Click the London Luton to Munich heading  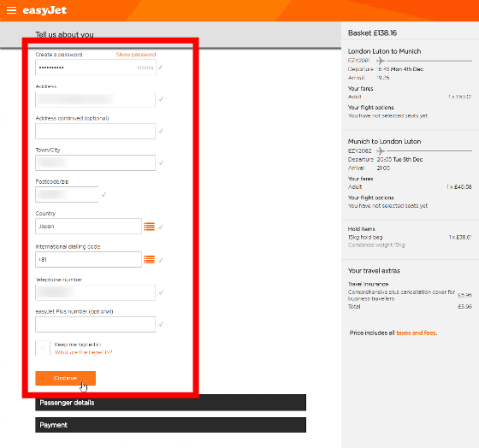coord(384,51)
